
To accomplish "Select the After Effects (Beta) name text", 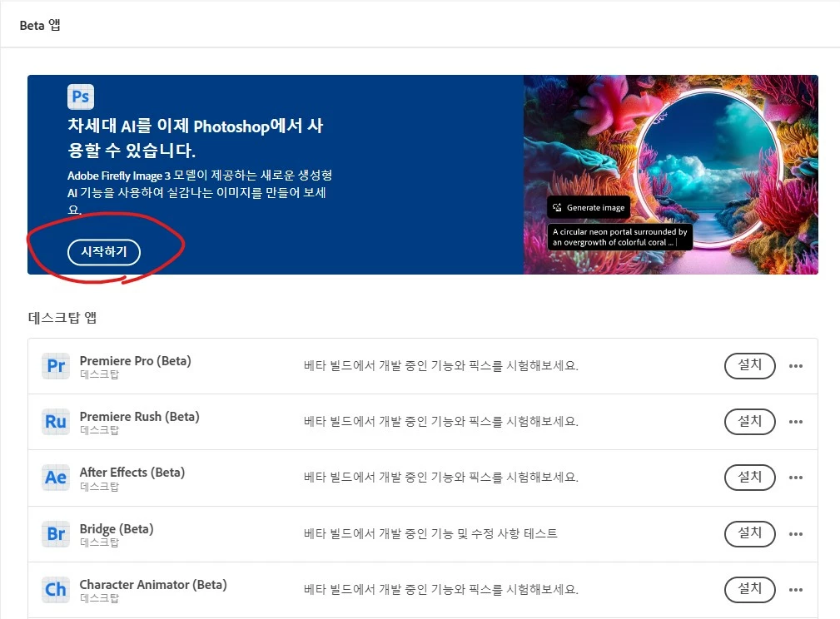I will 132,473.
